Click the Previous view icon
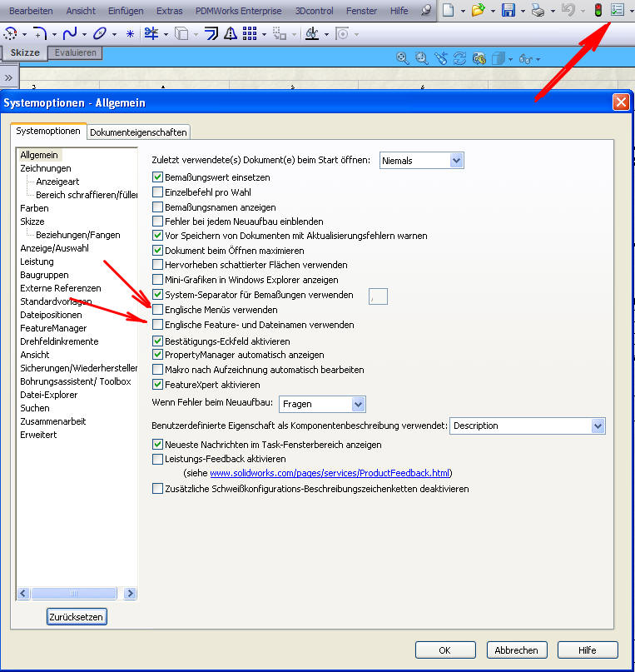This screenshot has height=672, width=635. click(x=440, y=57)
